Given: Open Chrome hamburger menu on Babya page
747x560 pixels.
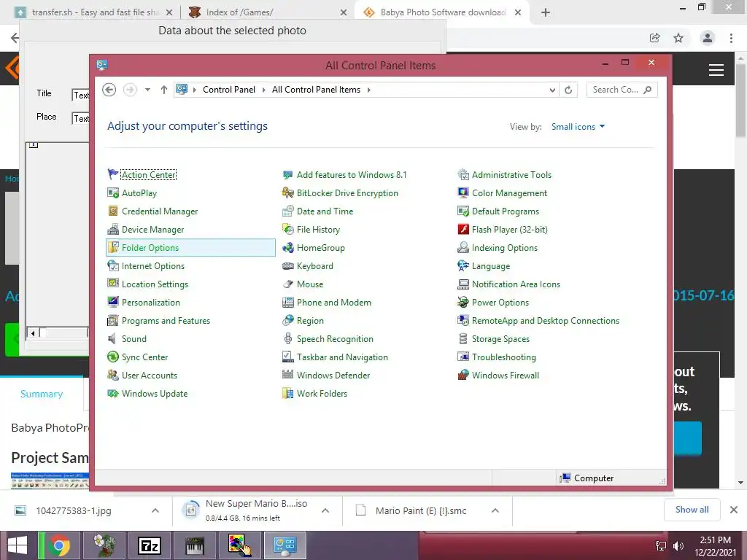Looking at the screenshot, I should pos(716,70).
